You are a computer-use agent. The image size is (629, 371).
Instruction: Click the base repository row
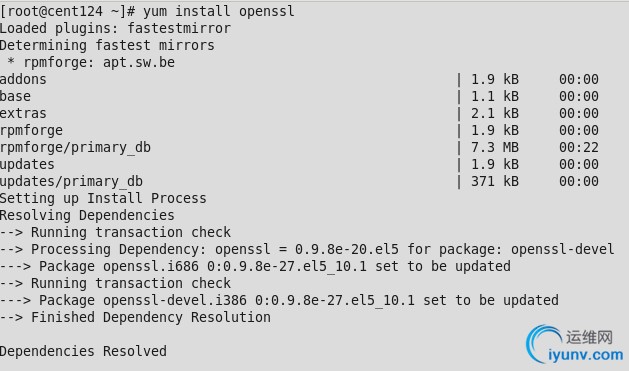299,96
